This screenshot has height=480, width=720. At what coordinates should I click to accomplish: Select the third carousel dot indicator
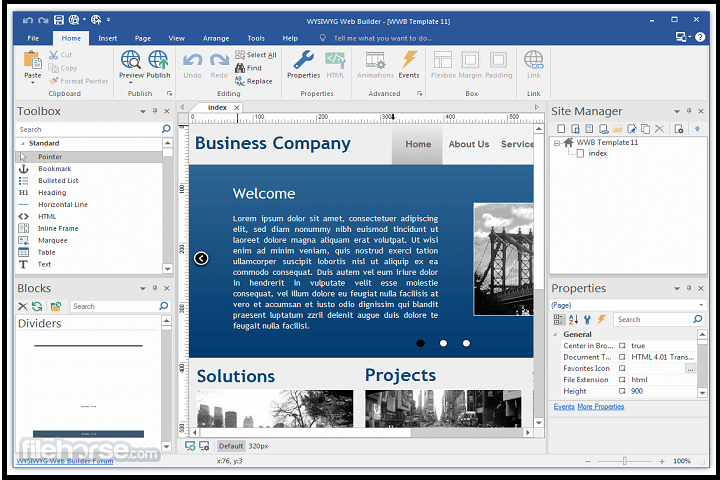coord(466,343)
